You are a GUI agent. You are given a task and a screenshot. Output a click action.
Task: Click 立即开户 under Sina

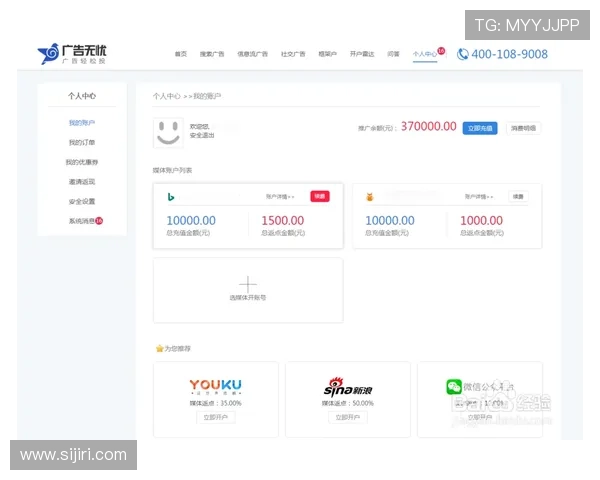point(348,417)
